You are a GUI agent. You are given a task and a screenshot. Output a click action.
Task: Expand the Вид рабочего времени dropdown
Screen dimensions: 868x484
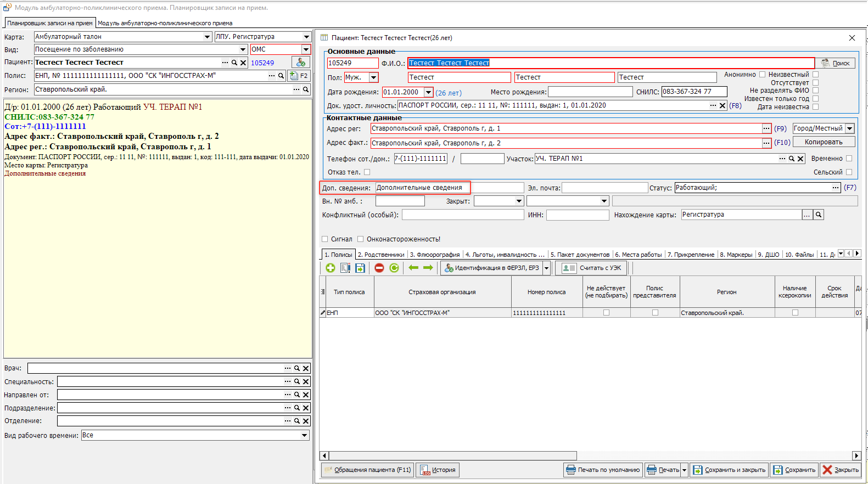point(304,435)
